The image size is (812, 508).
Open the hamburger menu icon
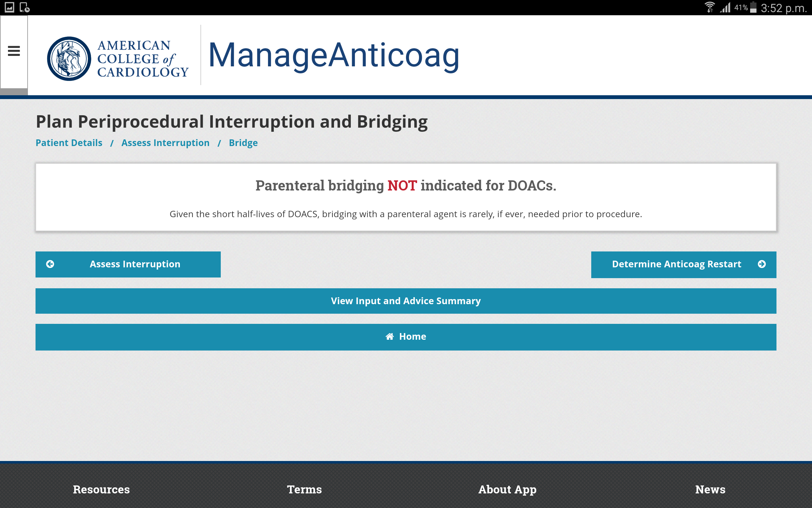pyautogui.click(x=14, y=51)
